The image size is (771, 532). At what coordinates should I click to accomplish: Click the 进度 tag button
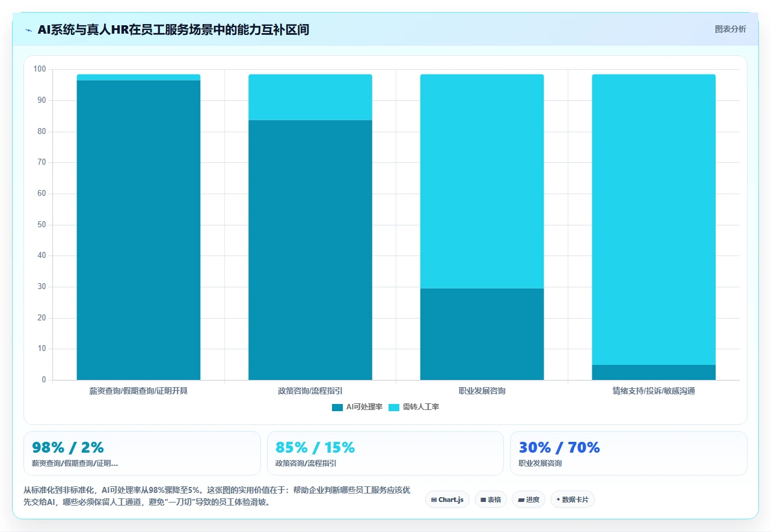click(529, 500)
